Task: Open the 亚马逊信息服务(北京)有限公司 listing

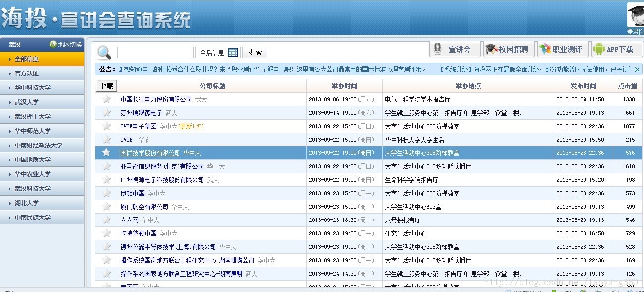Action: [x=162, y=166]
